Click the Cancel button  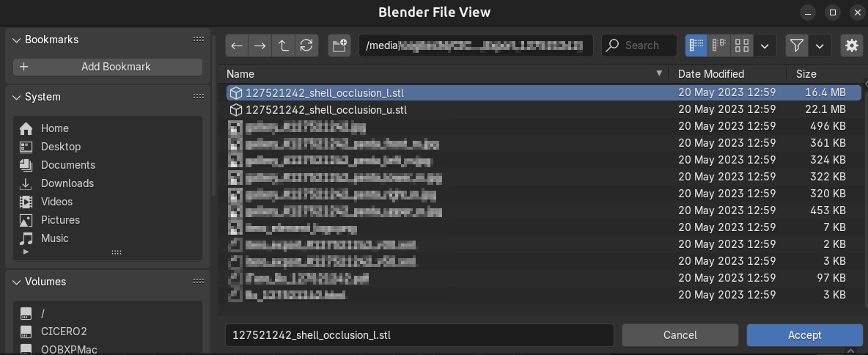pos(680,335)
